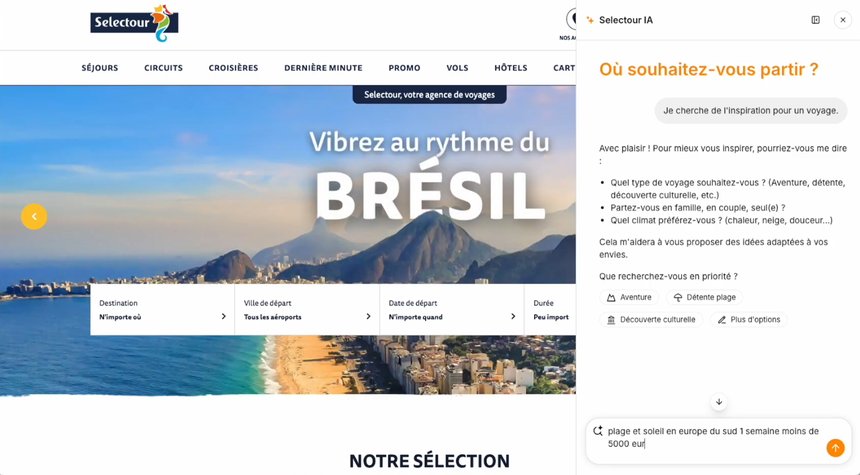Click the orange send arrow button
Screen dimensions: 860x475
835,448
